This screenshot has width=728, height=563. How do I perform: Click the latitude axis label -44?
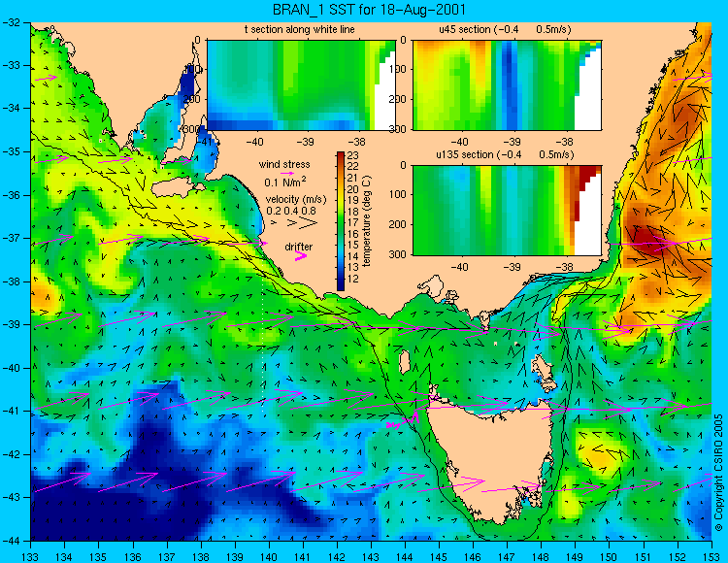coord(12,541)
